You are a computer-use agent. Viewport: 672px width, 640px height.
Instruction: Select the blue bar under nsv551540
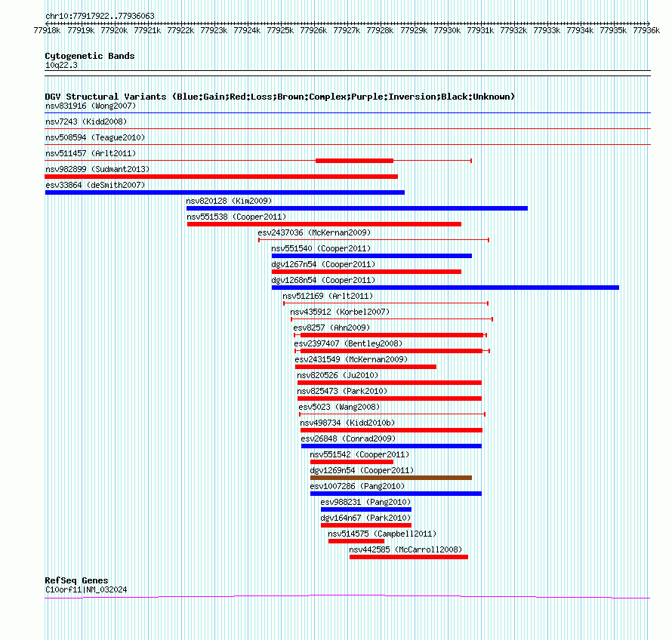tap(371, 256)
